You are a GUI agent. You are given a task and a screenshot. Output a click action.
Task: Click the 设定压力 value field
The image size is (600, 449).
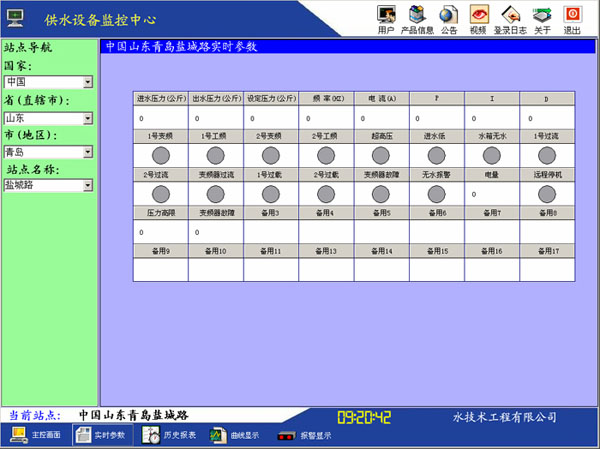point(270,118)
